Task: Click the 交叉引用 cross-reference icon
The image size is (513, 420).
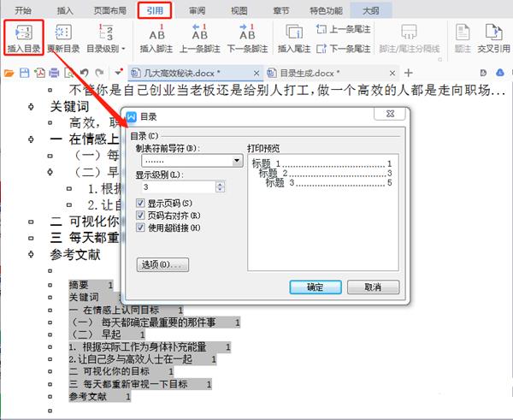Action: [493, 33]
